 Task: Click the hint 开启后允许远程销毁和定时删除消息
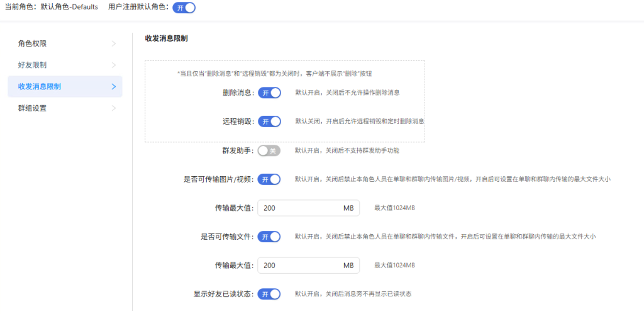[360, 121]
